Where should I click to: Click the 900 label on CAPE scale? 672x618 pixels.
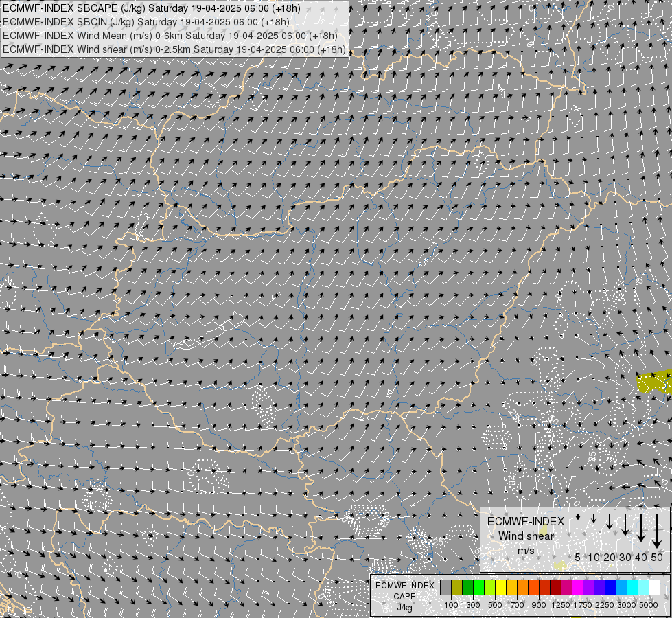(x=539, y=605)
